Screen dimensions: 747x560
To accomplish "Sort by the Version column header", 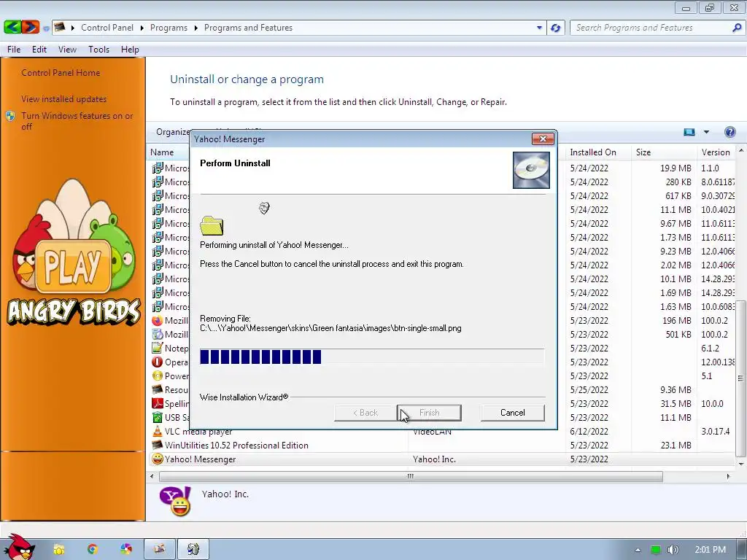I will pyautogui.click(x=716, y=152).
